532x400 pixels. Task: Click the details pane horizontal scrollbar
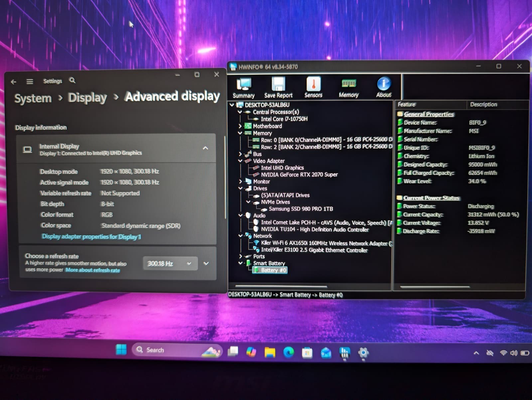(435, 286)
